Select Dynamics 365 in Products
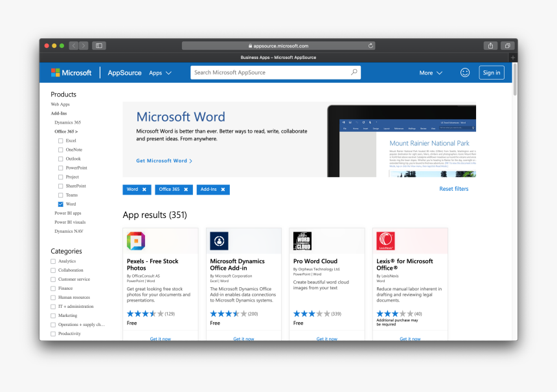 click(x=67, y=122)
